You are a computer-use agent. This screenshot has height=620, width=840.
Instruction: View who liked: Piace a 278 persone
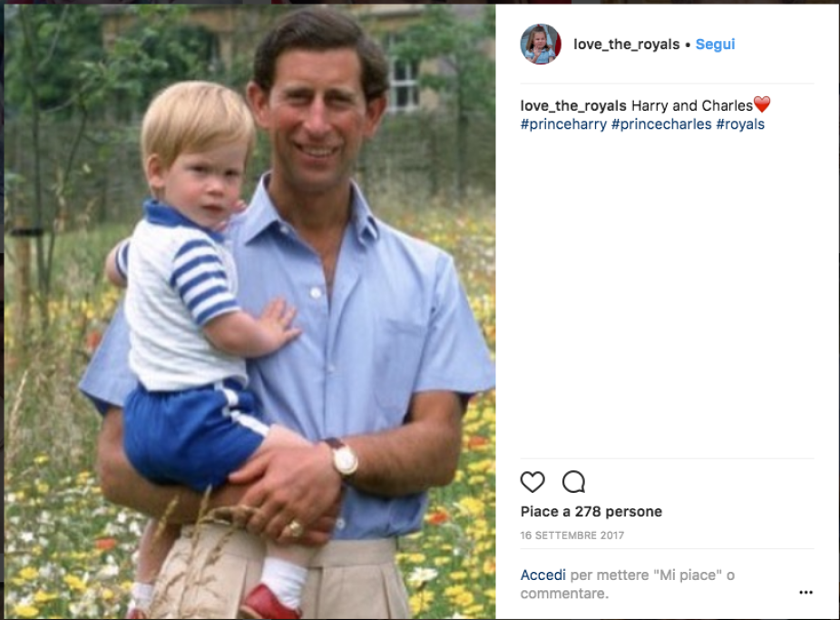coord(591,512)
